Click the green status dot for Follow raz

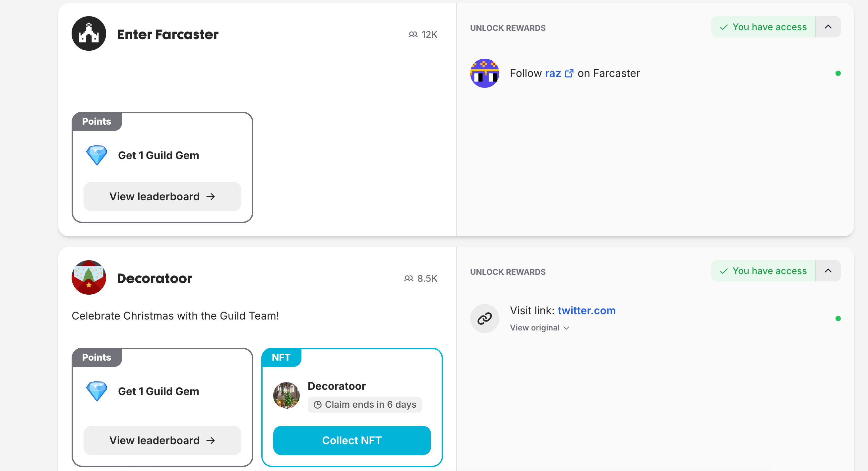click(838, 73)
